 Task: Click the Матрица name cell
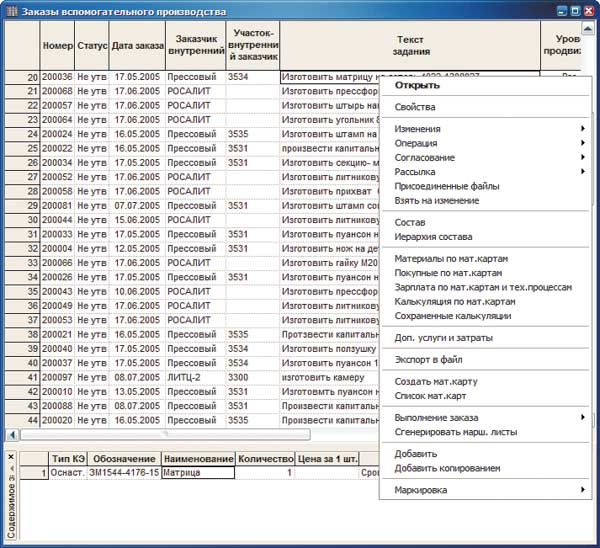198,473
